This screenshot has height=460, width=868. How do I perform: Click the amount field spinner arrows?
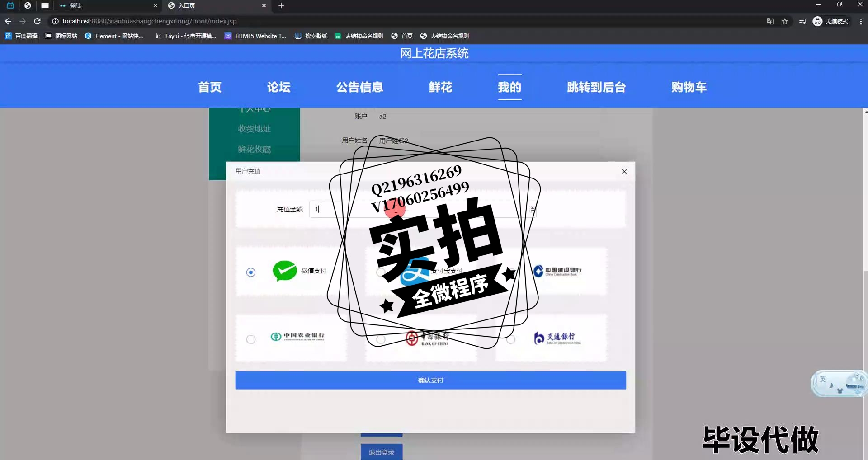(x=533, y=209)
